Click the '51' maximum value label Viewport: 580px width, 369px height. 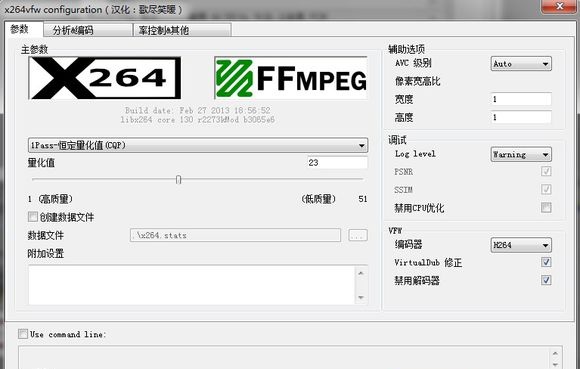pyautogui.click(x=363, y=199)
